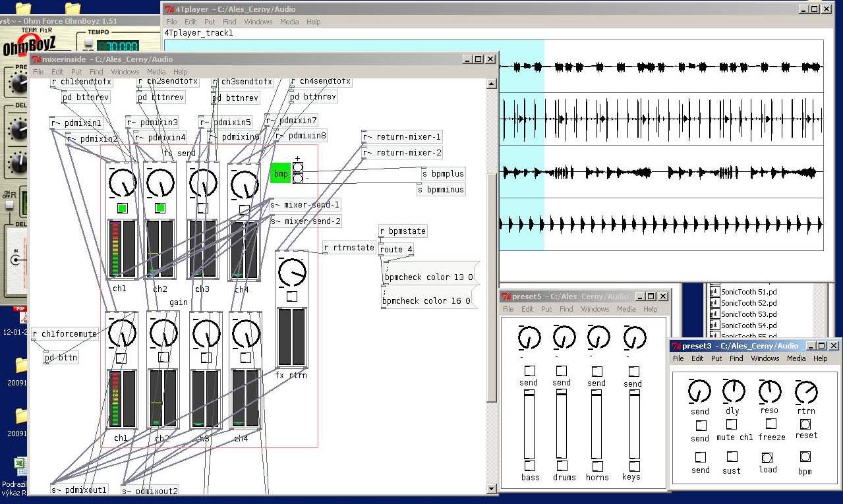Screen dimensions: 843x504
Task: Click the bpm plus bang button
Action: (x=298, y=167)
